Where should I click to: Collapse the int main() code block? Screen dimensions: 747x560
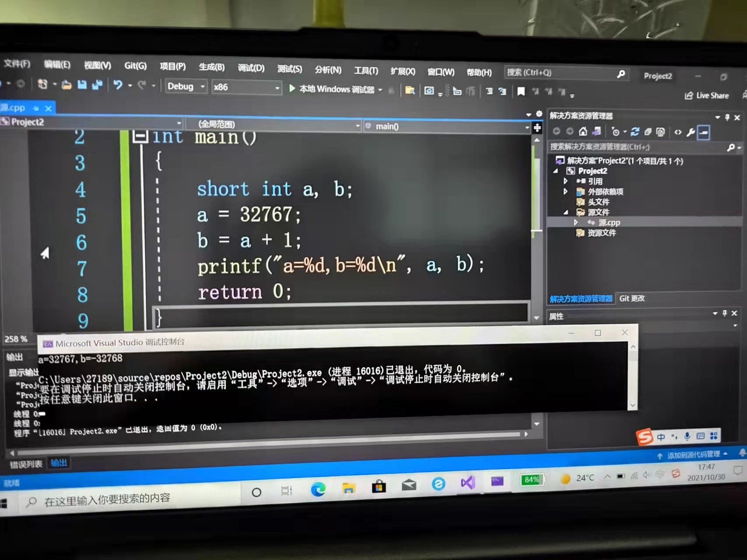click(140, 136)
